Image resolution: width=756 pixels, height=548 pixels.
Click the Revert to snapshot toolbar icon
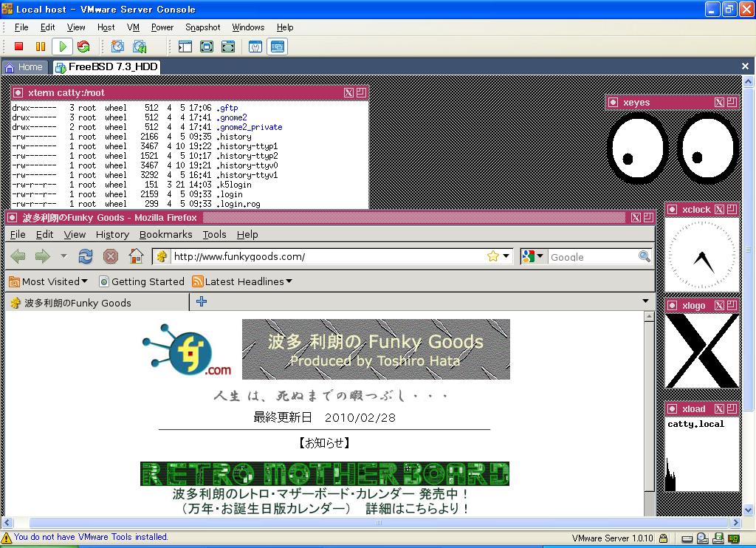tap(140, 47)
